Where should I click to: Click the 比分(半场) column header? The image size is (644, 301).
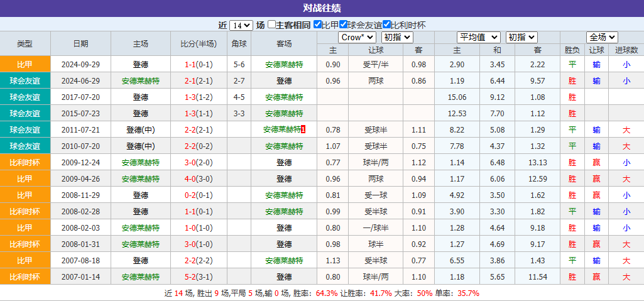pyautogui.click(x=199, y=43)
